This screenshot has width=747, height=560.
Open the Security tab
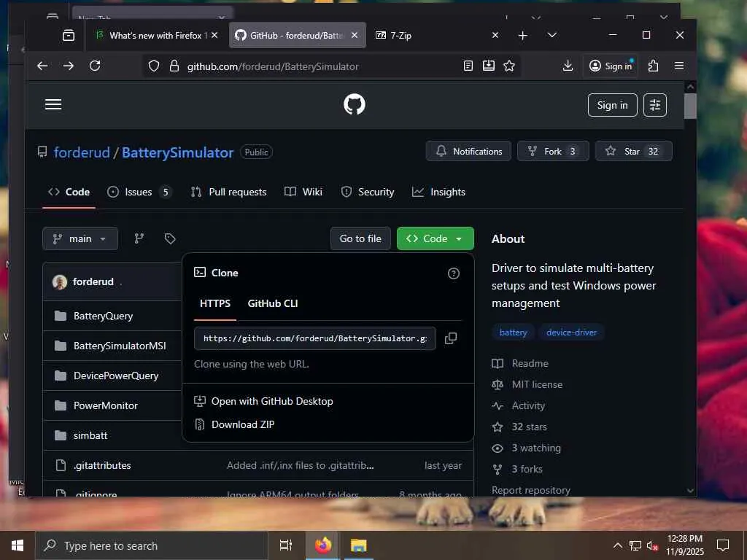pos(368,192)
